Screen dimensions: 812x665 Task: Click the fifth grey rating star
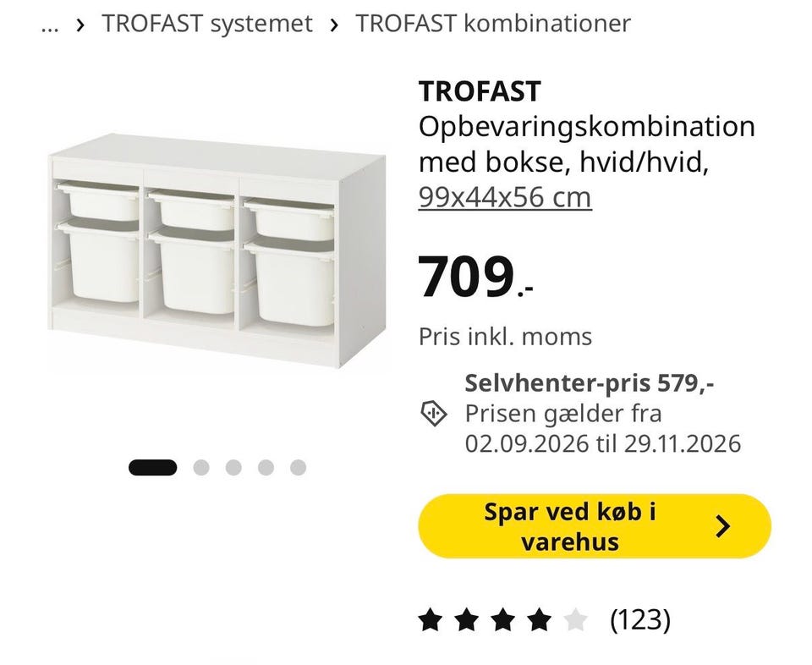[575, 619]
